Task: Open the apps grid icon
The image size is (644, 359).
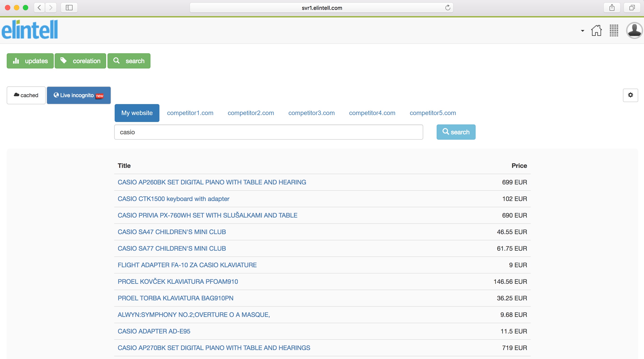Action: (x=614, y=30)
